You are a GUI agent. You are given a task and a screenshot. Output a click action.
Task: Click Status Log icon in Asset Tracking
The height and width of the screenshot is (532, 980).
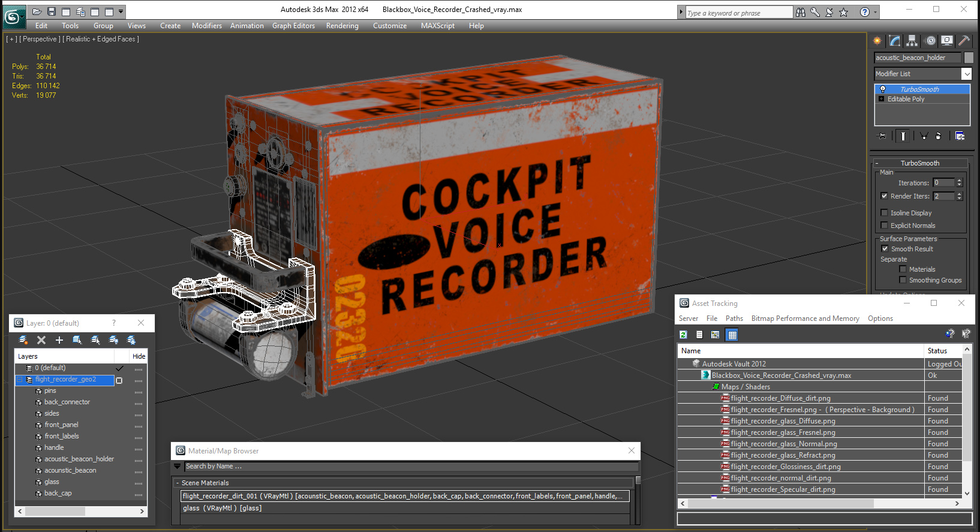pos(699,335)
